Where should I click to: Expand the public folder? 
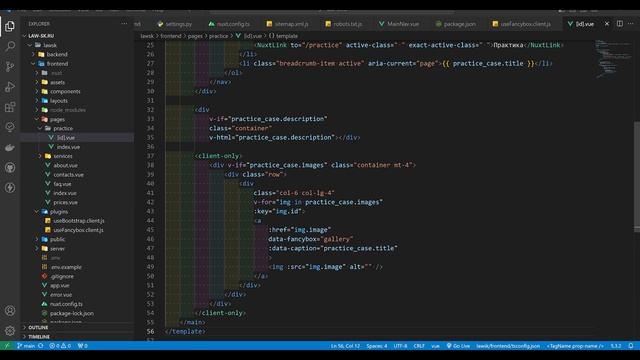78,239
